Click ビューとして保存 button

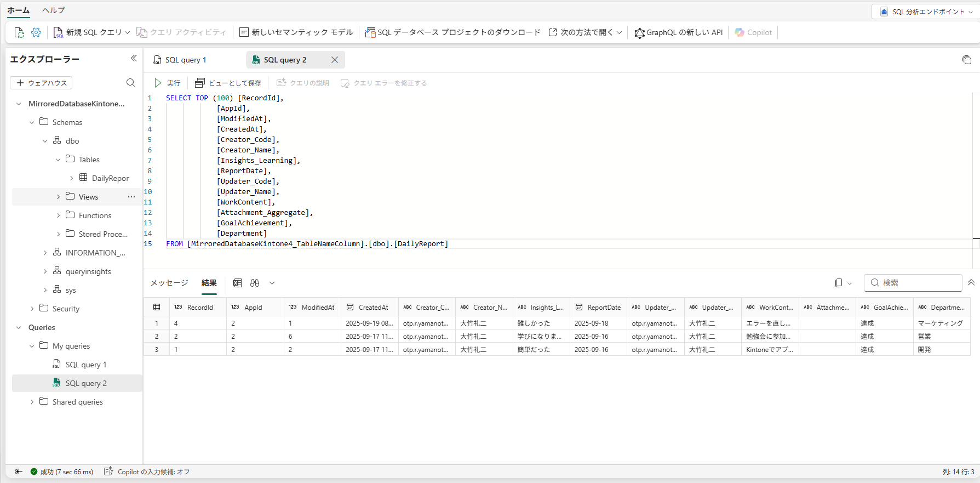coord(228,83)
